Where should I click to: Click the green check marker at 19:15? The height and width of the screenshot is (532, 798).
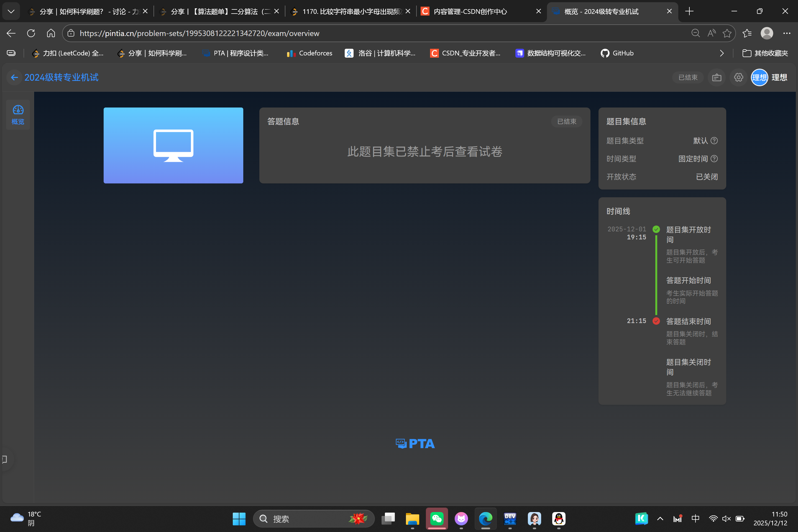click(656, 229)
